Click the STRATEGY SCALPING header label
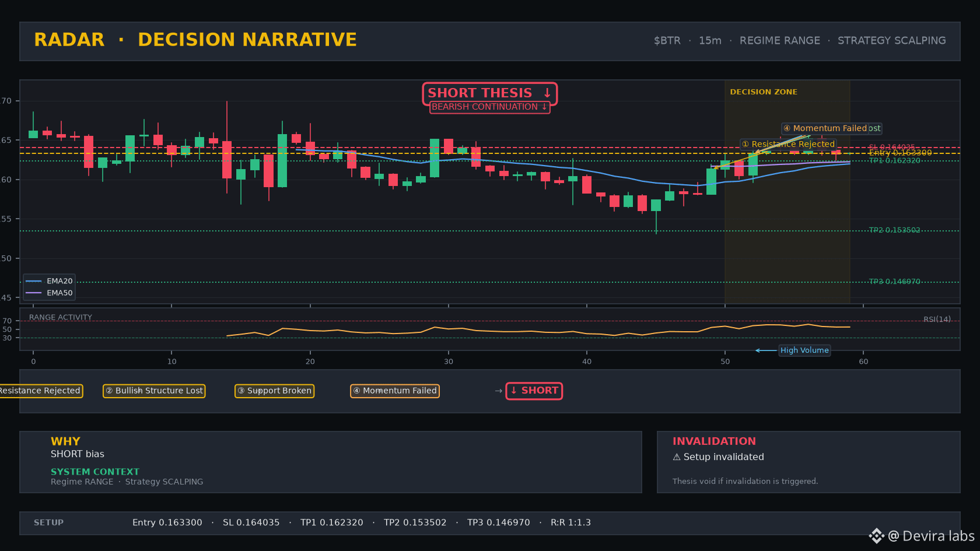Viewport: 980px width, 551px height. click(x=892, y=41)
